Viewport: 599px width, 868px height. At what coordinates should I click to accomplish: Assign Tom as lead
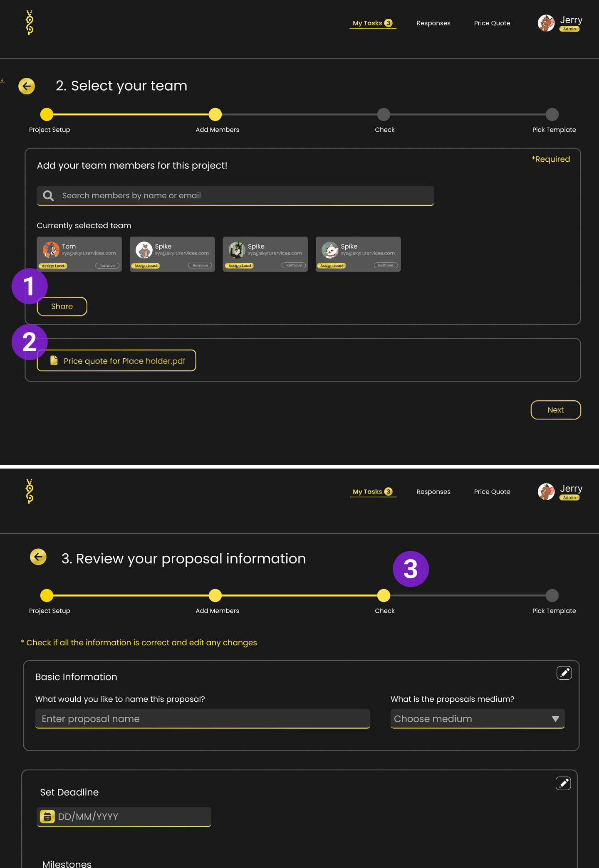click(x=53, y=266)
